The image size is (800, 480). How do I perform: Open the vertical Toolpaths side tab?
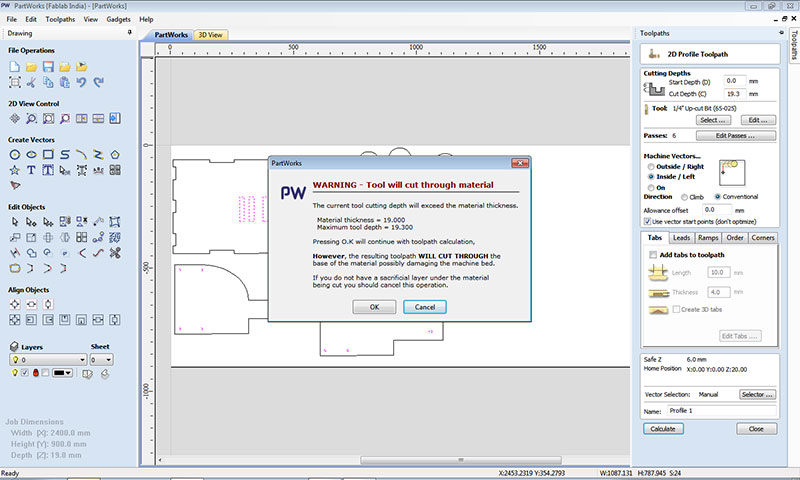click(794, 45)
